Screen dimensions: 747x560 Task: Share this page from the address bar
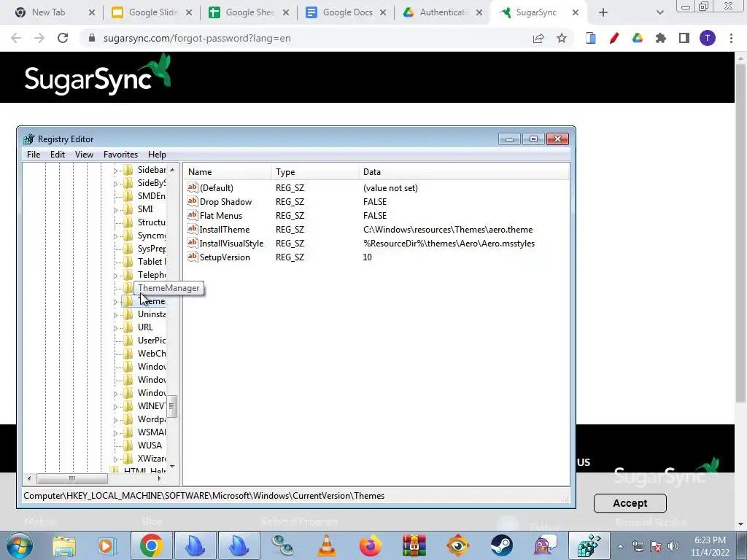coord(538,38)
